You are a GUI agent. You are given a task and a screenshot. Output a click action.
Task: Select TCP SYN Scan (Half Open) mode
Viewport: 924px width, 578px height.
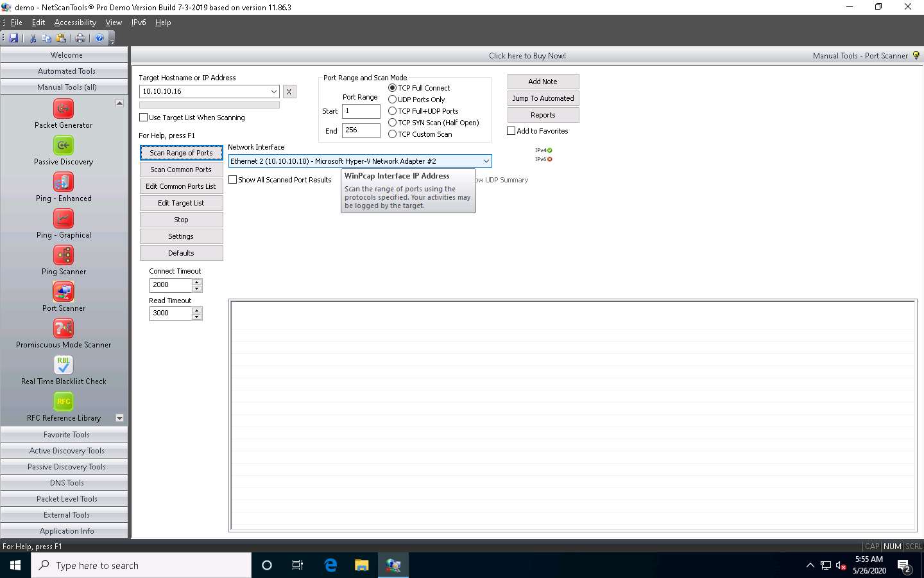(x=392, y=123)
